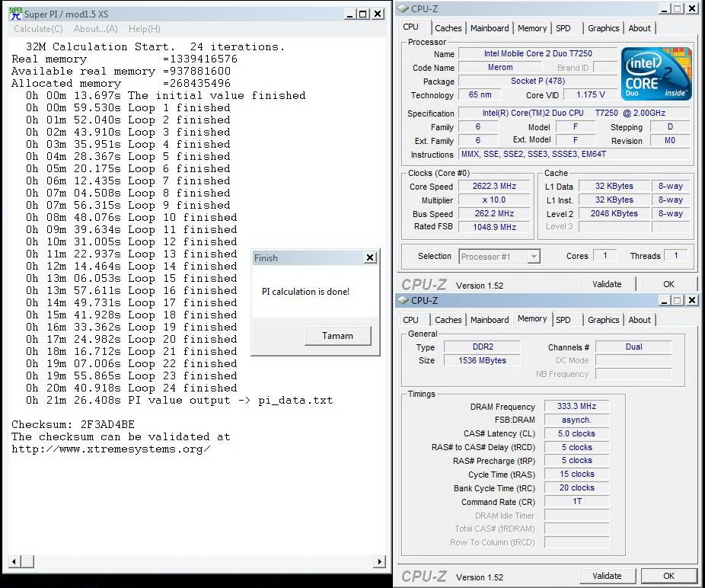Click the xtremesystems.org URL in Super PI output
This screenshot has height=588, width=705.
[x=110, y=449]
